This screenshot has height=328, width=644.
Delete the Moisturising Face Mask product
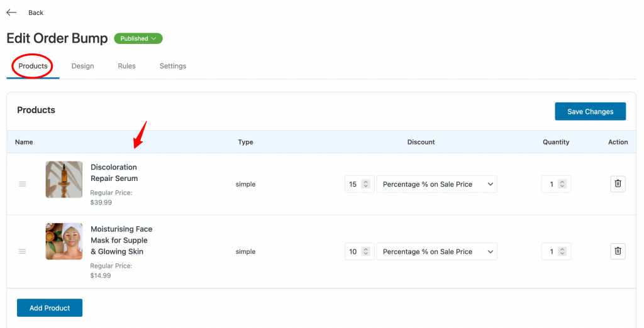pos(618,251)
